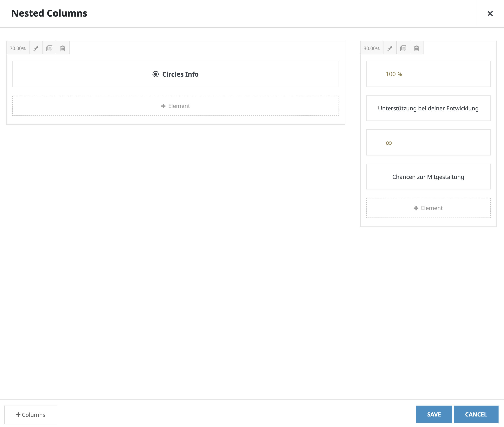Duplicate the 70.00% column
The height and width of the screenshot is (427, 504).
pos(49,48)
